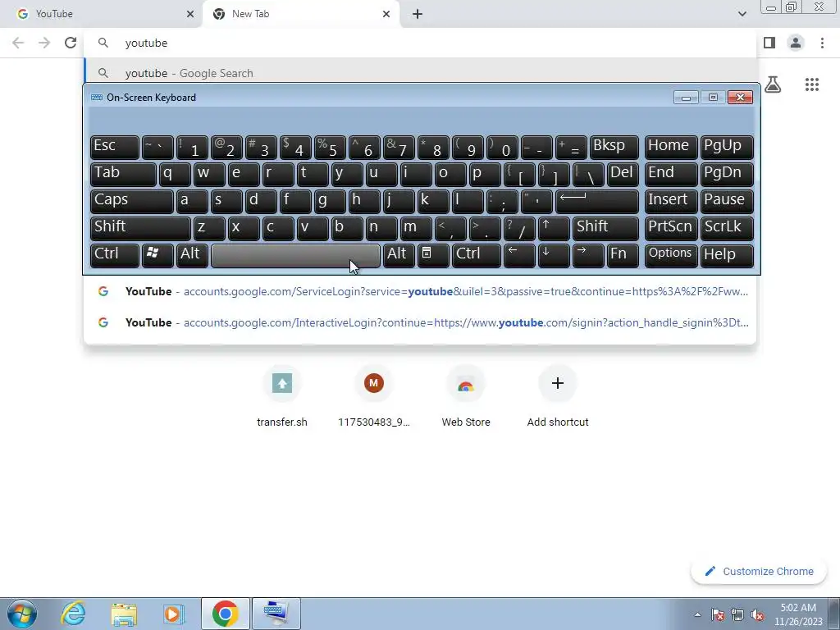Screen dimensions: 840x630
Task: Tap the Bksp key on On-Screen Keyboard
Action: [614, 148]
